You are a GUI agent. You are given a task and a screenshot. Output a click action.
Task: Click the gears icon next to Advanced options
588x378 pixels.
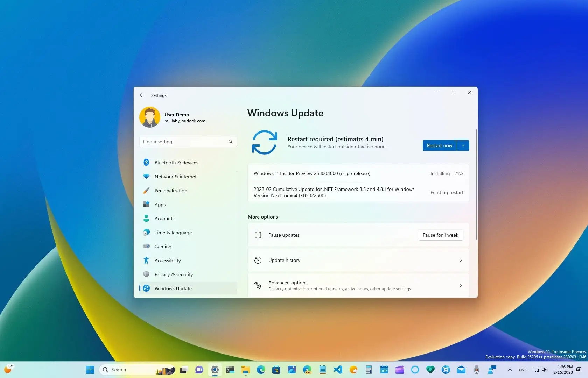pyautogui.click(x=258, y=285)
